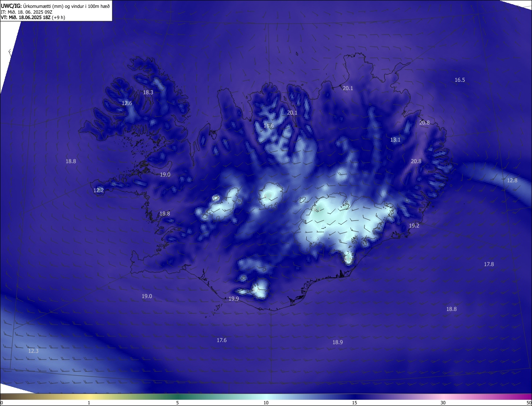The image size is (532, 406).
Task: Click legend tick label 0
Action: coord(1,403)
